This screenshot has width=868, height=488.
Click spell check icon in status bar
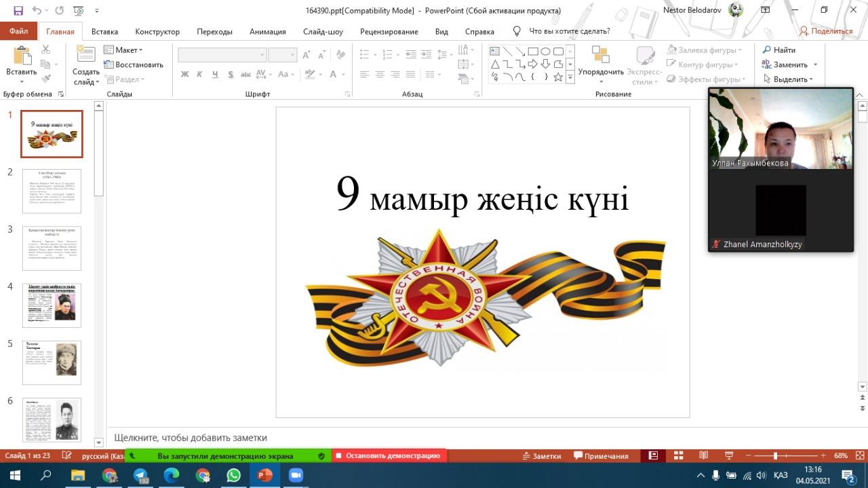66,455
